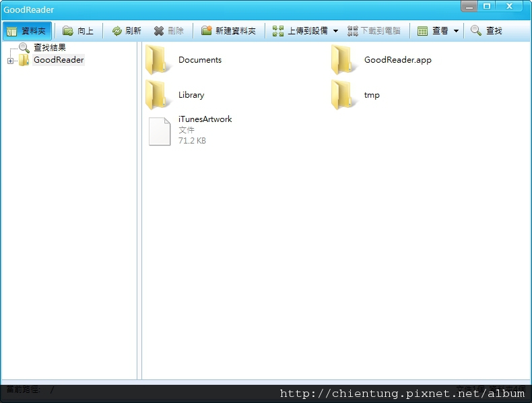Open the 查看 view dropdown arrow
532x403 pixels.
(x=457, y=31)
